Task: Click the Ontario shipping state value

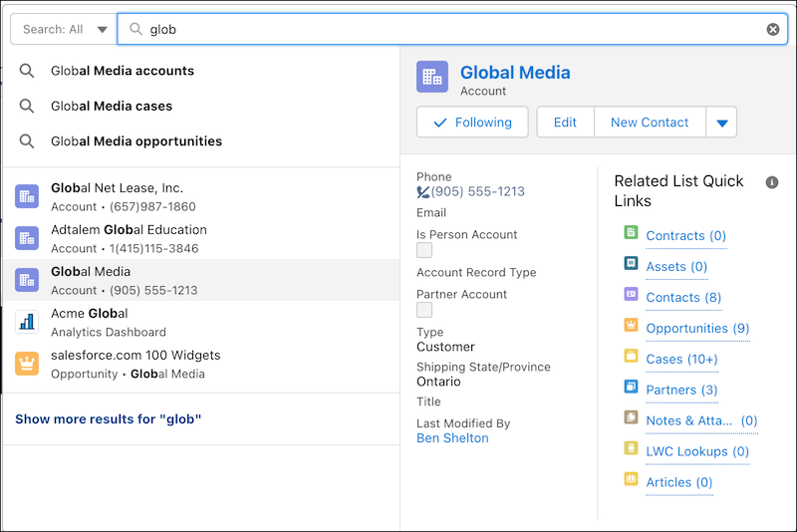Action: 438,382
